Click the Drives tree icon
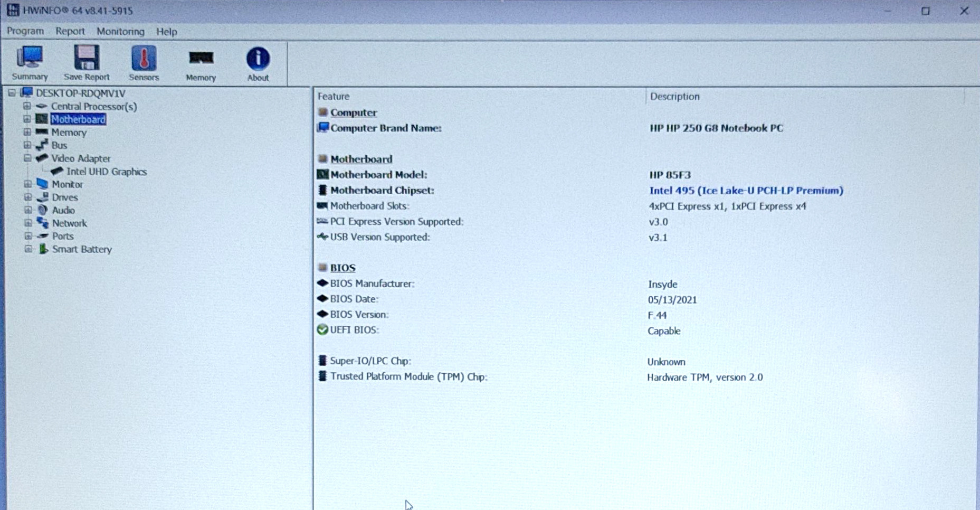 [42, 197]
